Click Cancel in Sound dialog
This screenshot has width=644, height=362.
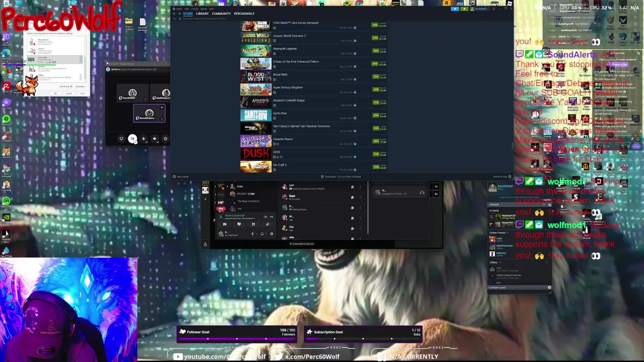click(x=69, y=94)
